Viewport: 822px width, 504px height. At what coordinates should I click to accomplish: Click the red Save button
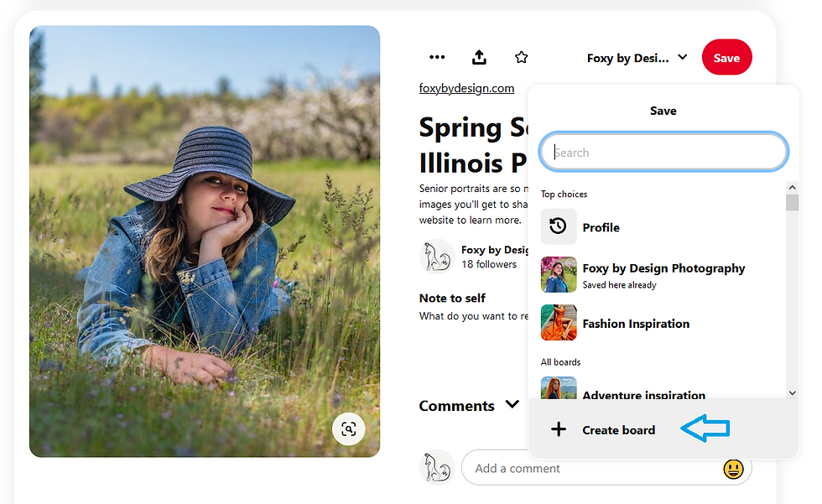coord(726,57)
